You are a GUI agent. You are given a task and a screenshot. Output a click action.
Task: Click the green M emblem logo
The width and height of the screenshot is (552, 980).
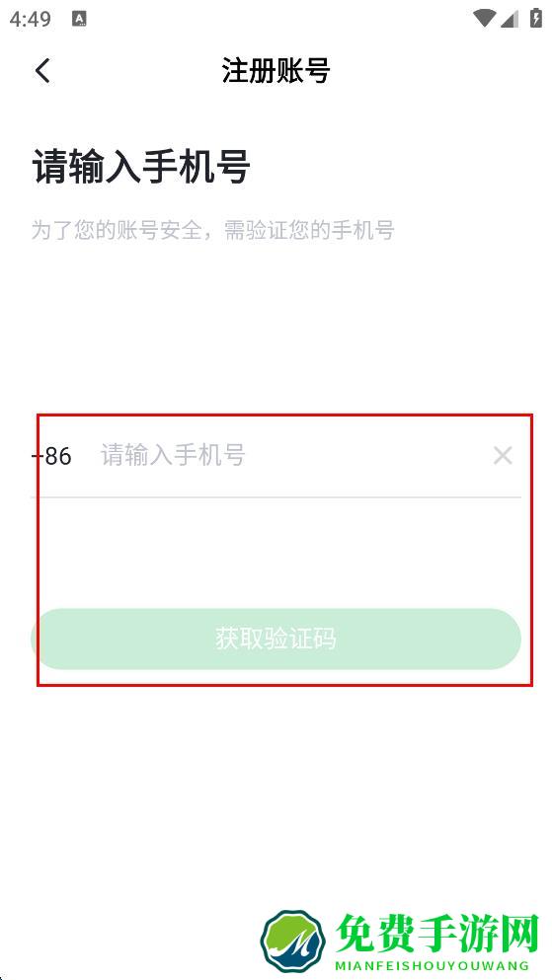pos(292,940)
